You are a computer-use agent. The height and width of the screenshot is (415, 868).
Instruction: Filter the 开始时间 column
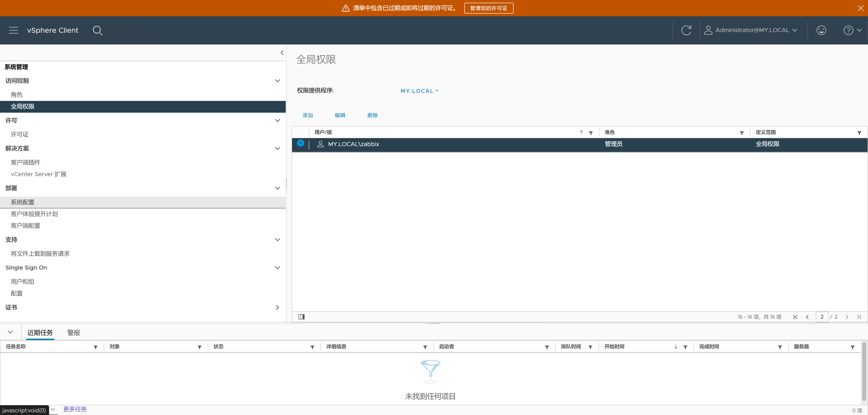(x=685, y=347)
